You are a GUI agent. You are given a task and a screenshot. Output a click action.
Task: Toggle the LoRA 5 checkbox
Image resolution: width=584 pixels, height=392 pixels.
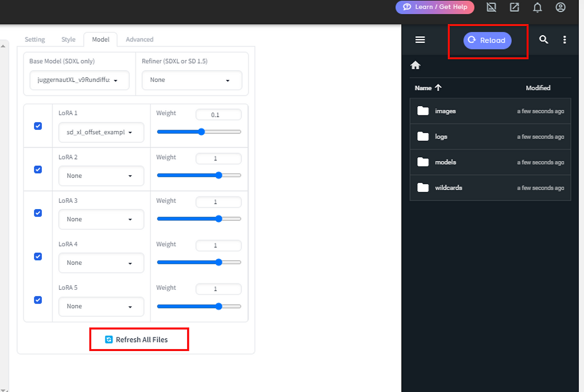(38, 299)
